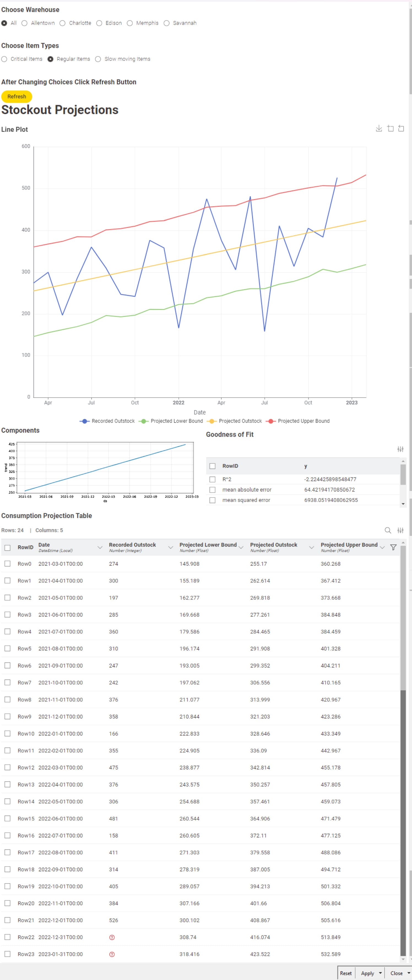Toggle Recorded Outstock legend marker
Image resolution: width=412 pixels, height=980 pixels.
85,421
